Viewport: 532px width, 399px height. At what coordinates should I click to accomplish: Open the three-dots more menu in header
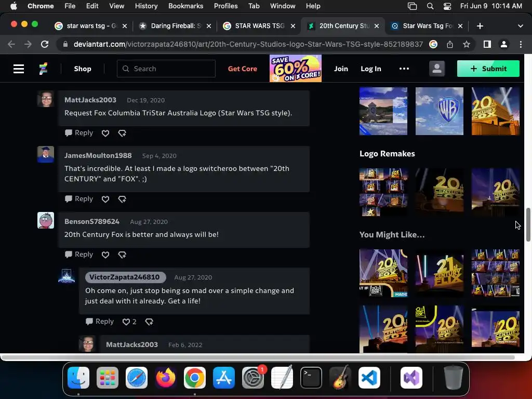404,69
